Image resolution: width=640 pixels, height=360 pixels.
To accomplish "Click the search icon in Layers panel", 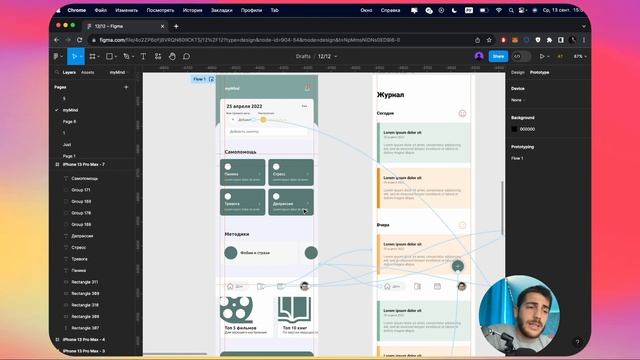I will click(x=57, y=72).
